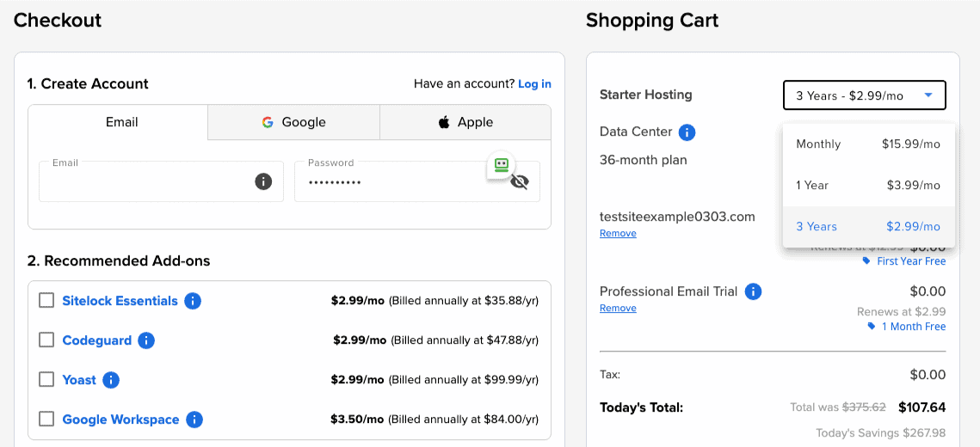
Task: Click the info icon in the Email field
Action: pos(263,181)
